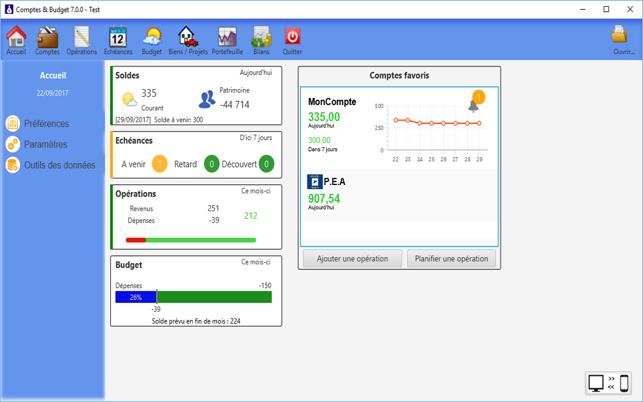Viewport: 643px width, 402px height.
Task: Click the MonCompte balance line chart
Action: point(432,132)
